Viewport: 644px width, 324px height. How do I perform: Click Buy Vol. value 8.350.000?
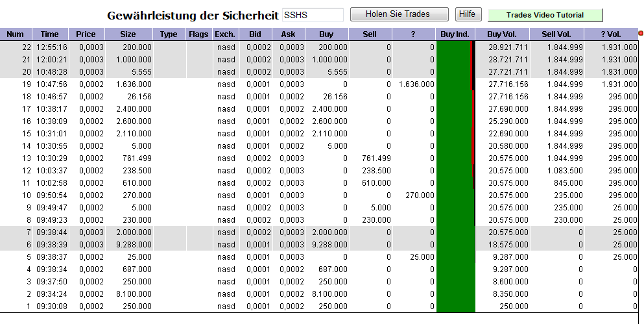511,294
